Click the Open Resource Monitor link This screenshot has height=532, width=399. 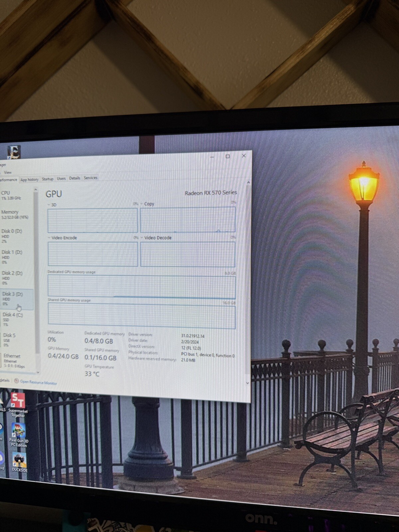pyautogui.click(x=38, y=382)
